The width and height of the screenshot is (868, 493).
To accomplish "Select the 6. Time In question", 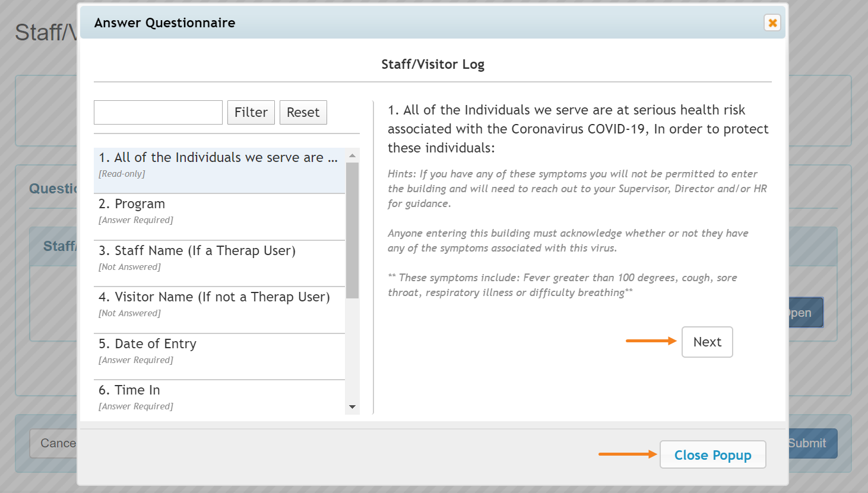I will 218,397.
